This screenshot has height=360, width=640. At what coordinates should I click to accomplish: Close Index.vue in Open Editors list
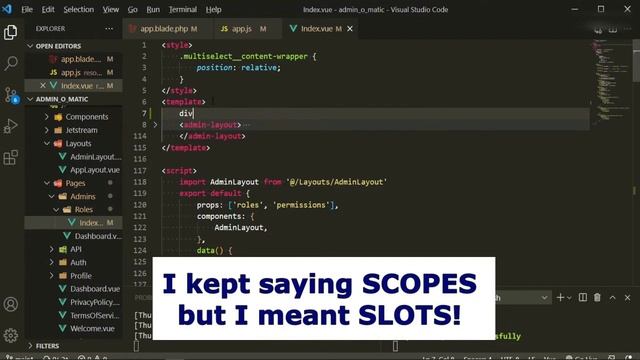coord(43,85)
